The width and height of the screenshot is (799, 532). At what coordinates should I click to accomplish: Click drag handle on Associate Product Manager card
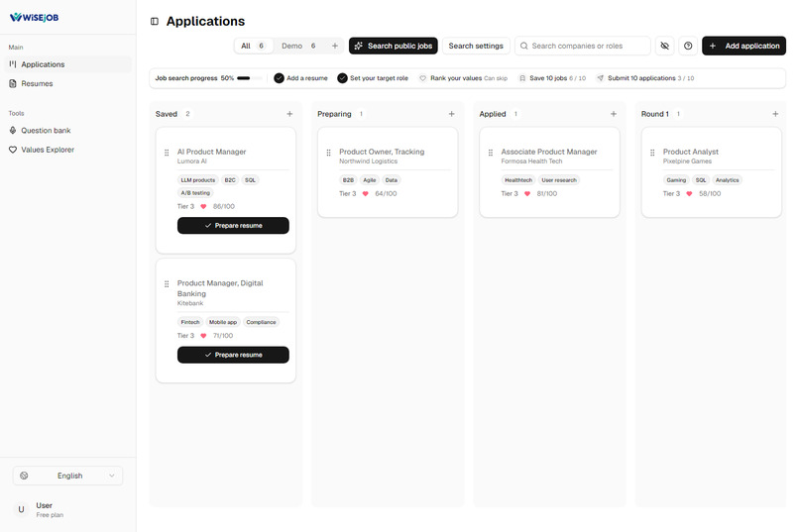click(491, 153)
